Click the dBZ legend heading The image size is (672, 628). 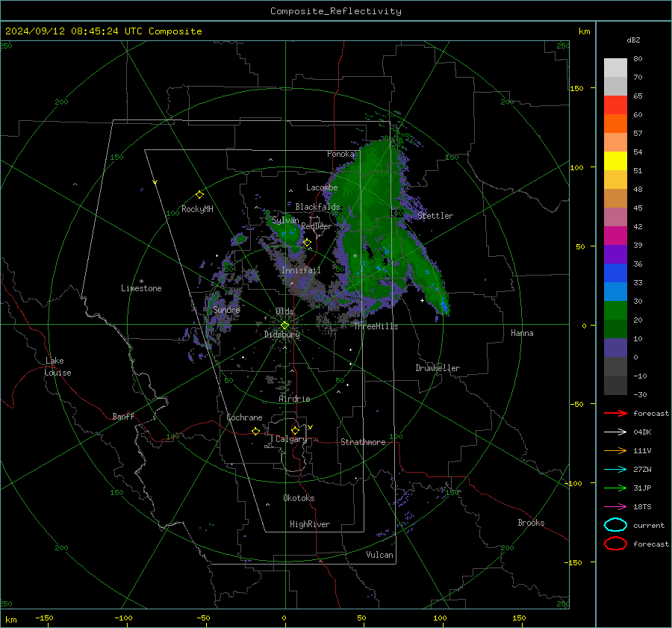pos(633,40)
